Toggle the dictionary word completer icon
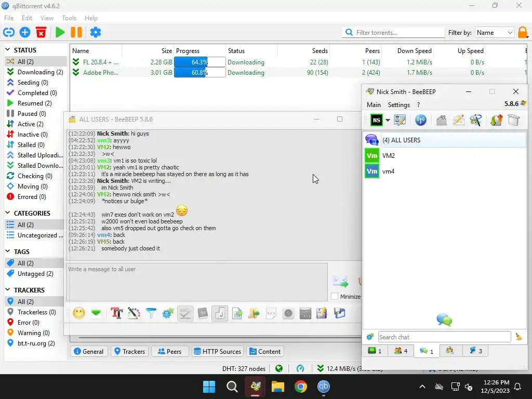 point(203,313)
